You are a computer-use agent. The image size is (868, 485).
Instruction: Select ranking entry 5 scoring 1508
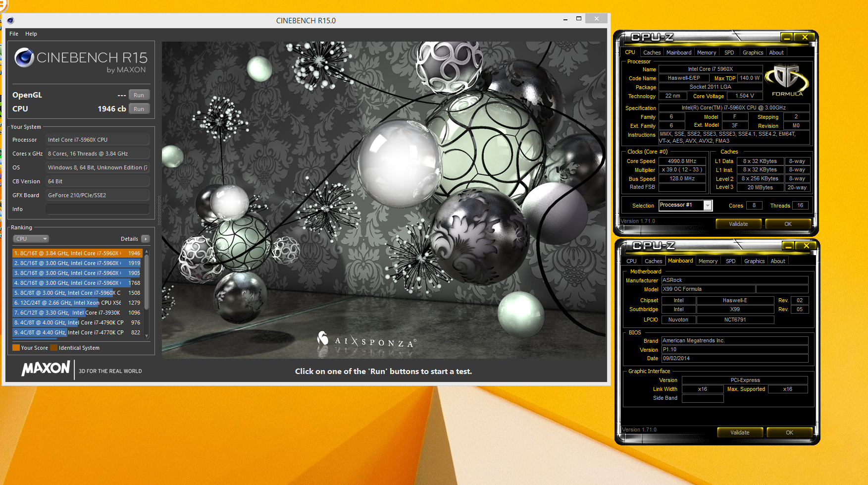click(x=77, y=293)
